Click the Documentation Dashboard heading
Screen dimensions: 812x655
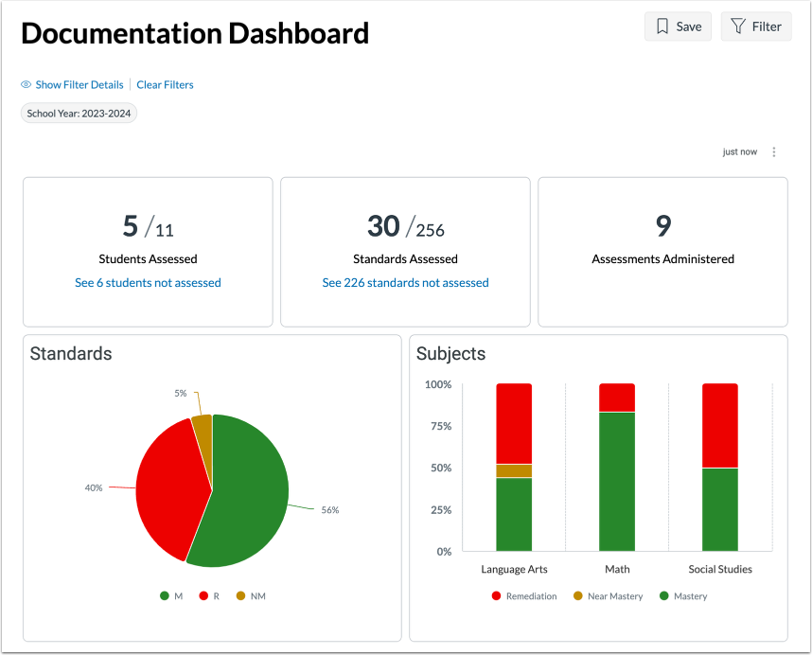[x=195, y=33]
